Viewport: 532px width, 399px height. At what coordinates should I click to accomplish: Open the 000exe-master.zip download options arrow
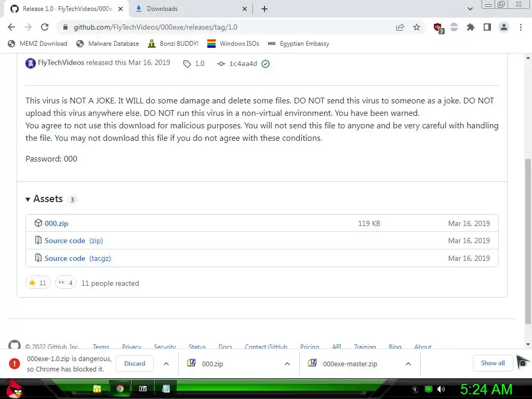[408, 364]
